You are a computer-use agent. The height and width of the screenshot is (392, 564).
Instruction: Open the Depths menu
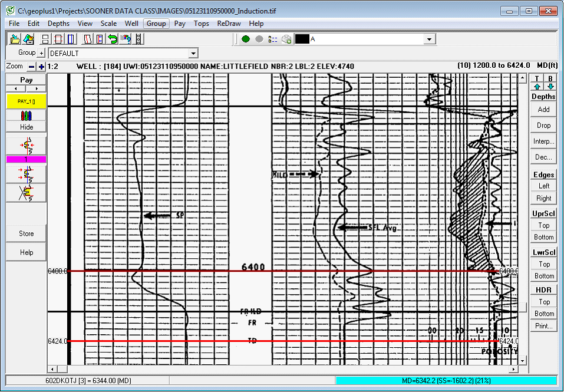58,24
